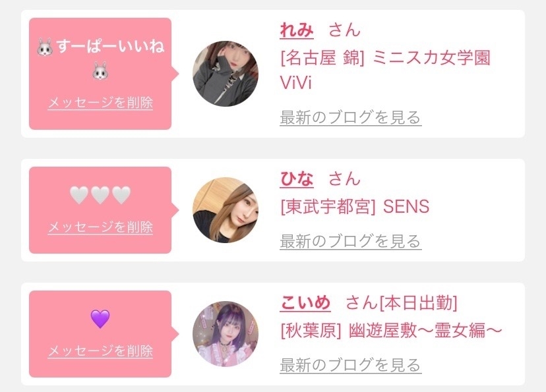This screenshot has width=546, height=392.
Task: Click shop text [東武宇都宮] SENS
Action: (355, 207)
